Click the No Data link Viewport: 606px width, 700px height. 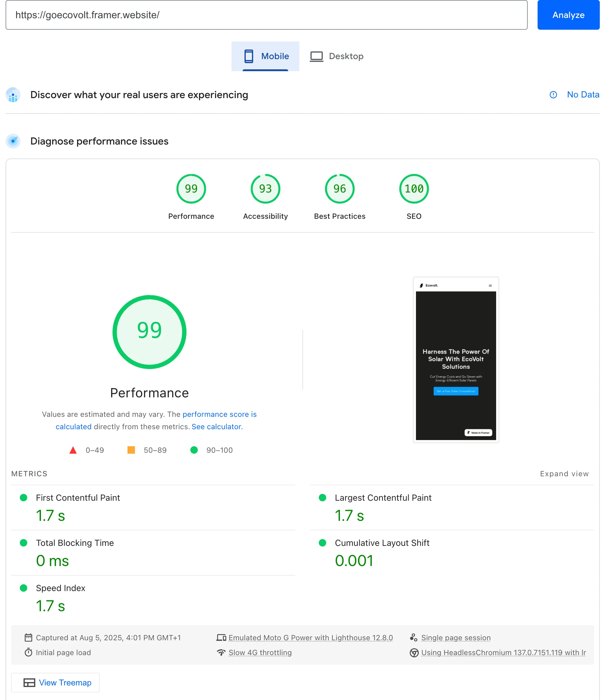(582, 95)
